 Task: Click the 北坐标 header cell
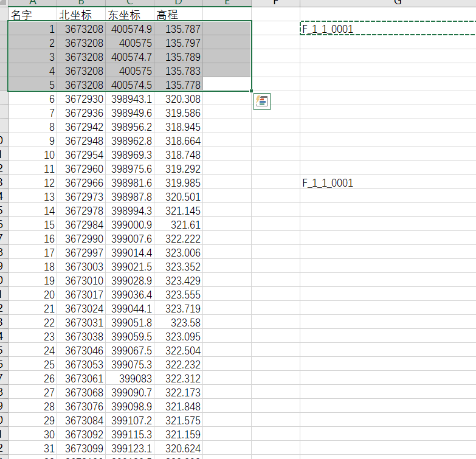pyautogui.click(x=81, y=15)
